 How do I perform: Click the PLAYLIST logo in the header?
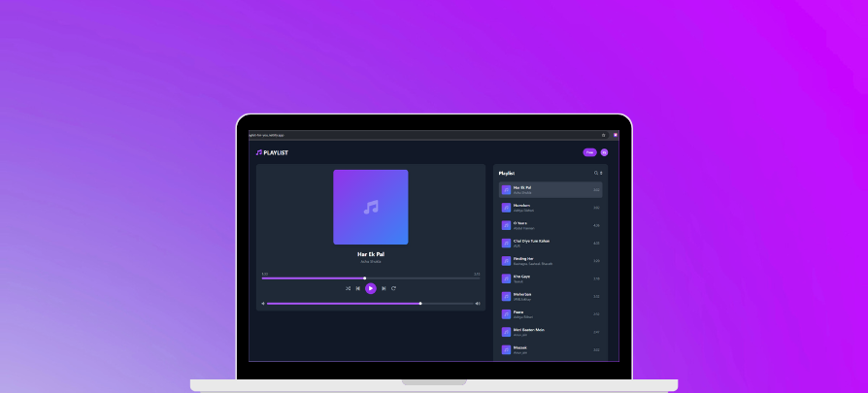point(272,152)
